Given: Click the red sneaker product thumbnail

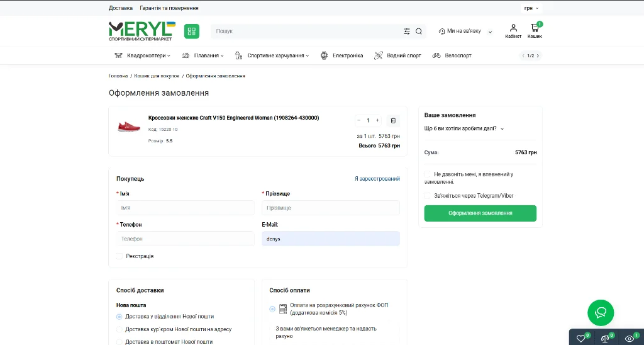Looking at the screenshot, I should (x=129, y=127).
